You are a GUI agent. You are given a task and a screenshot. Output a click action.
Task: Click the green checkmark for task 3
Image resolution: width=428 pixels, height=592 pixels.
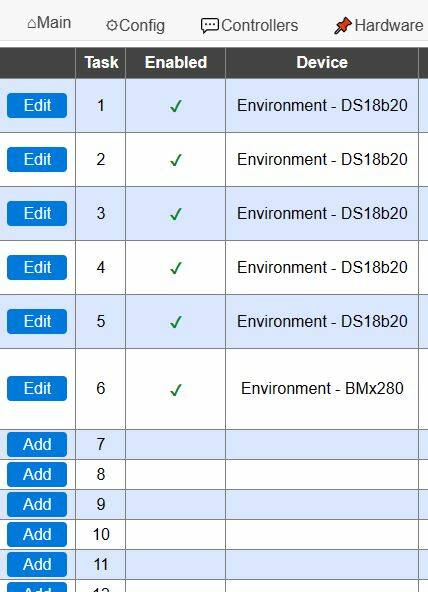tap(176, 214)
